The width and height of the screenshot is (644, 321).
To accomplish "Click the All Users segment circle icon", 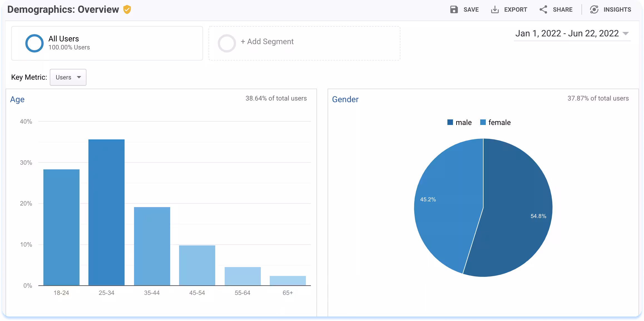I will 34,43.
